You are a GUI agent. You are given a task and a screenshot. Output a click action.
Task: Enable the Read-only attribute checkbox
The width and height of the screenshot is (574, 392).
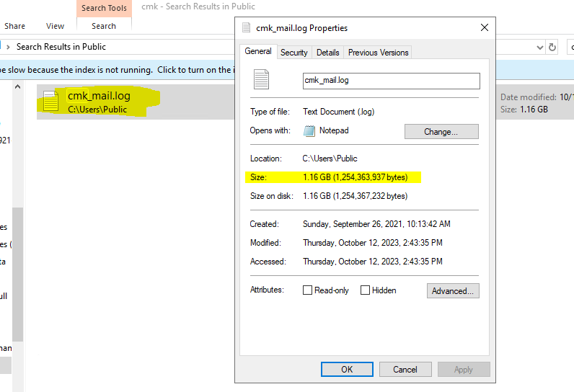click(x=308, y=290)
